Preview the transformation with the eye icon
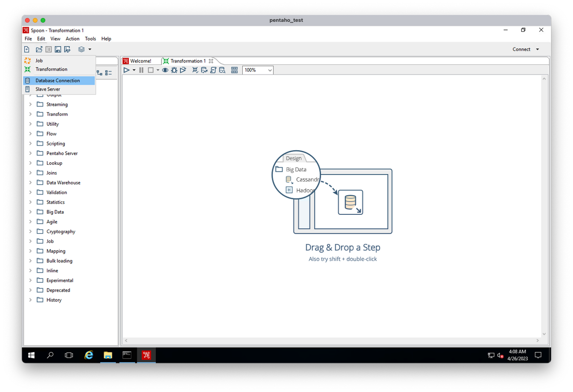This screenshot has width=573, height=392. [165, 70]
